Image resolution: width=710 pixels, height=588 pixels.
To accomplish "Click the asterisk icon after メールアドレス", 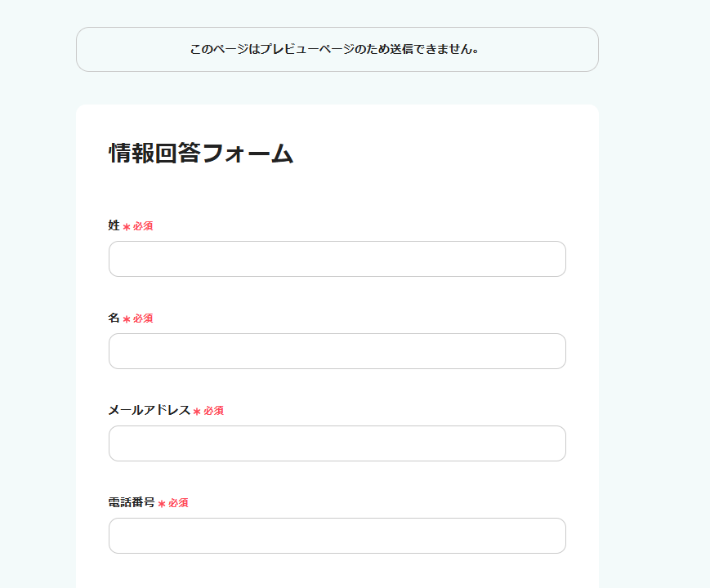I will 197,412.
